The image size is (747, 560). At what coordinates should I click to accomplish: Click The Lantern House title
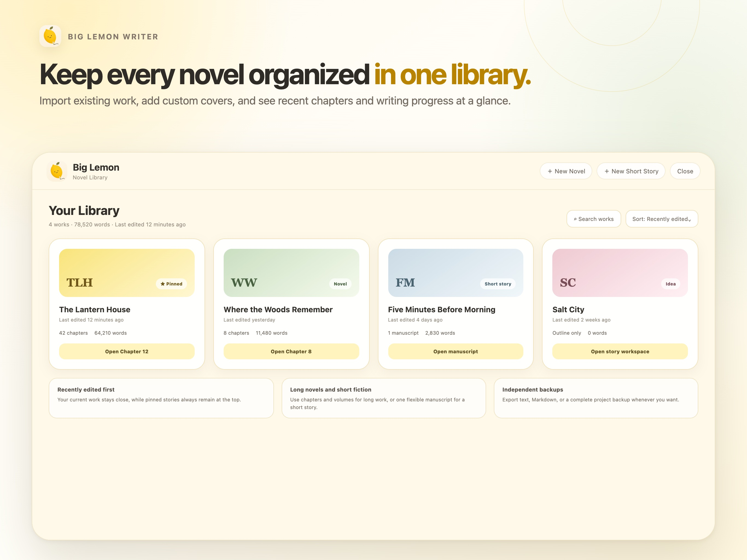[x=95, y=309]
